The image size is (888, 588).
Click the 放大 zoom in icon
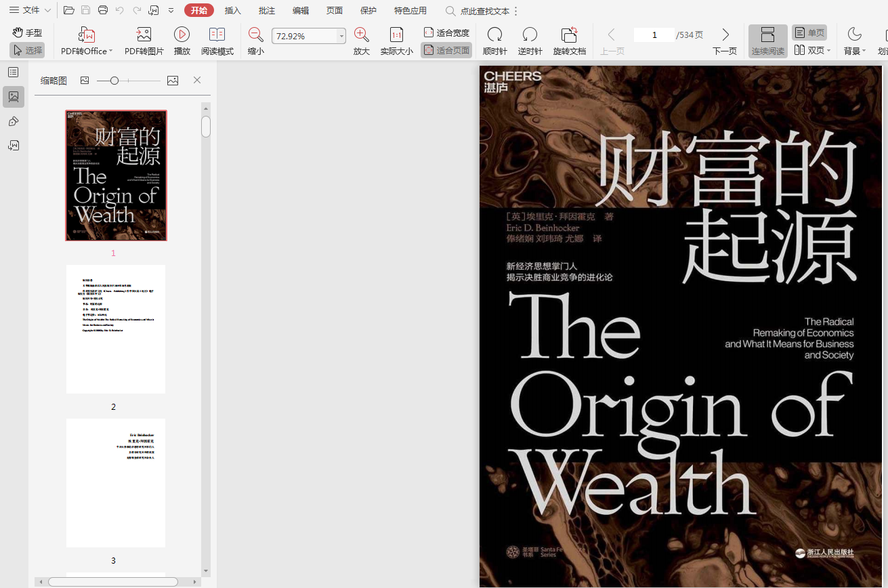point(361,35)
